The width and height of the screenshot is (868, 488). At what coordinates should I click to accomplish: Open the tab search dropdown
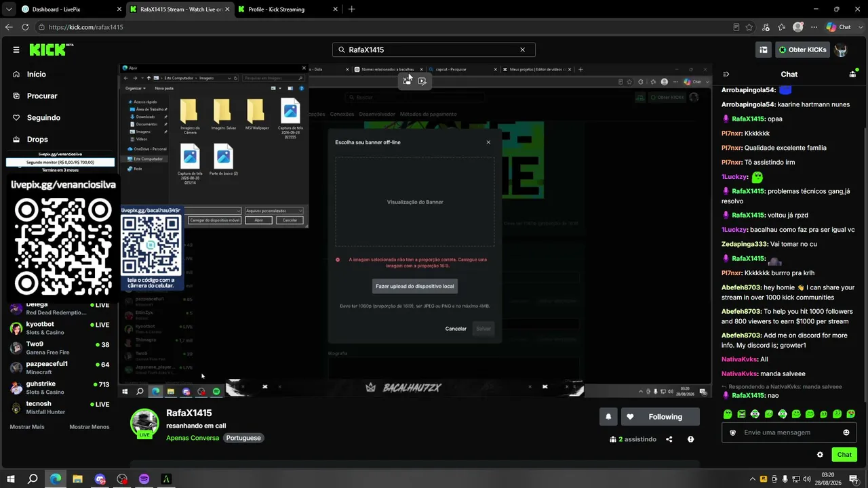tap(8, 9)
